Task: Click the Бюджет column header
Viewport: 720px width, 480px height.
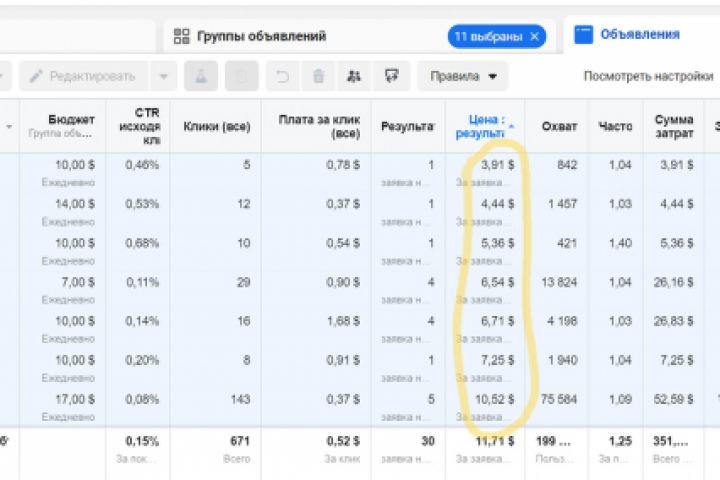Action: pyautogui.click(x=70, y=120)
